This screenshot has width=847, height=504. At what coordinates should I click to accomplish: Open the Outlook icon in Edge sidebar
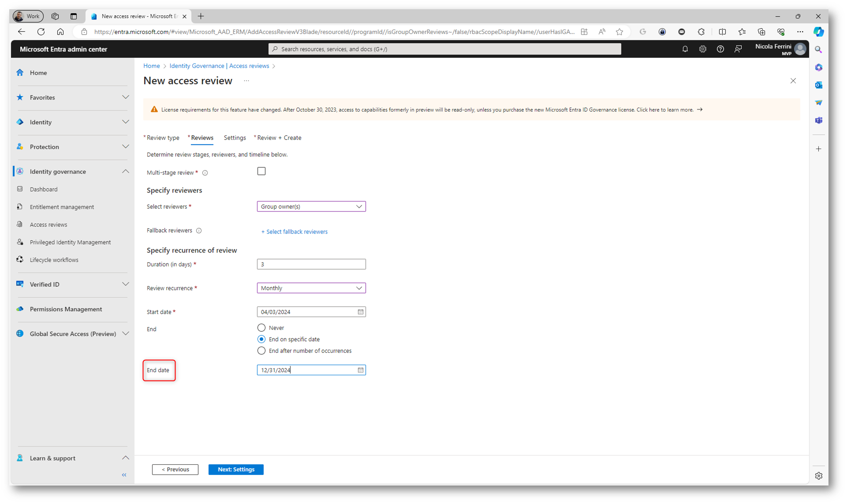coord(818,85)
